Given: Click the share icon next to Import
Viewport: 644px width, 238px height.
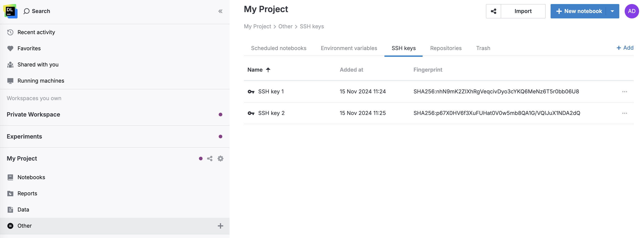Looking at the screenshot, I should (493, 11).
